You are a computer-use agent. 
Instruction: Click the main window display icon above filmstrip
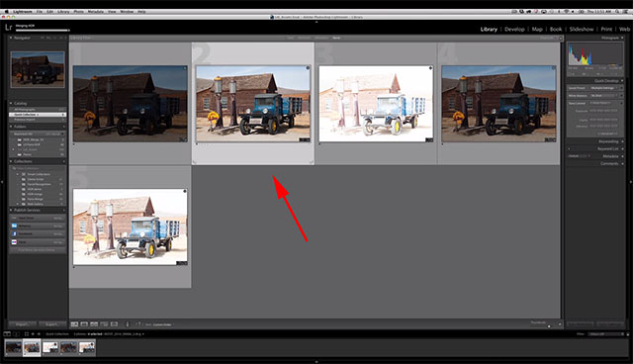pos(7,334)
